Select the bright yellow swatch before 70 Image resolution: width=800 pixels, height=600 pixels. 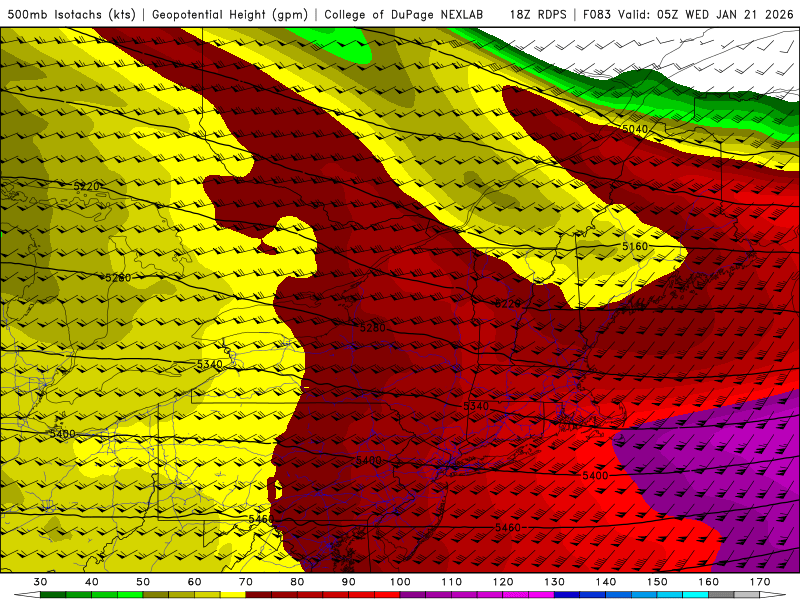coord(233,595)
